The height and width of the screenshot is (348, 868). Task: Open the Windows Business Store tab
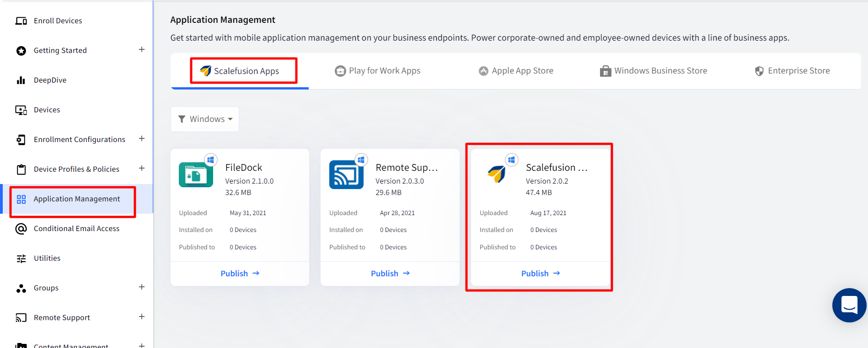[x=654, y=71]
